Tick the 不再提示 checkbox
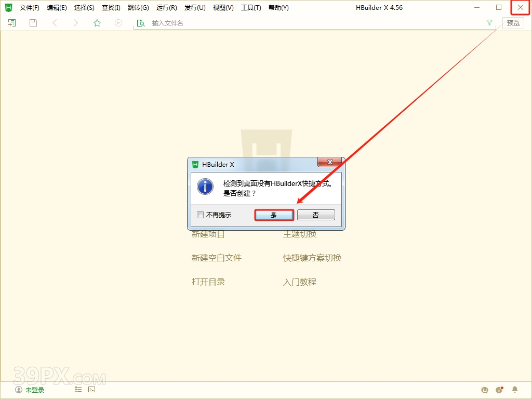Viewport: 532px width, 399px height. [200, 215]
